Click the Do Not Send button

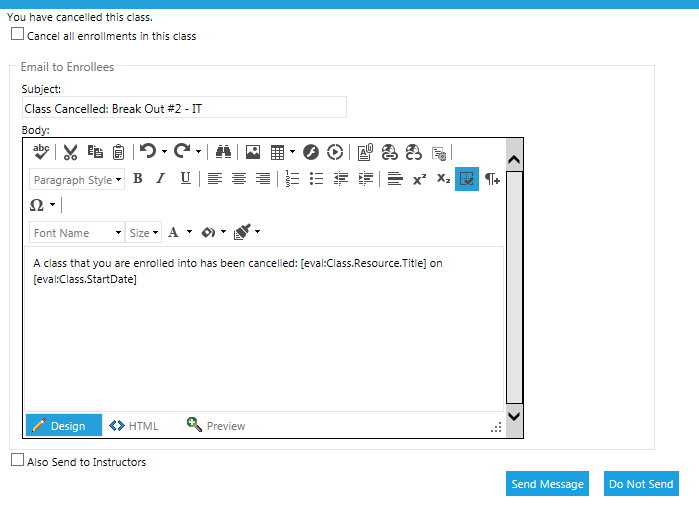pyautogui.click(x=641, y=484)
